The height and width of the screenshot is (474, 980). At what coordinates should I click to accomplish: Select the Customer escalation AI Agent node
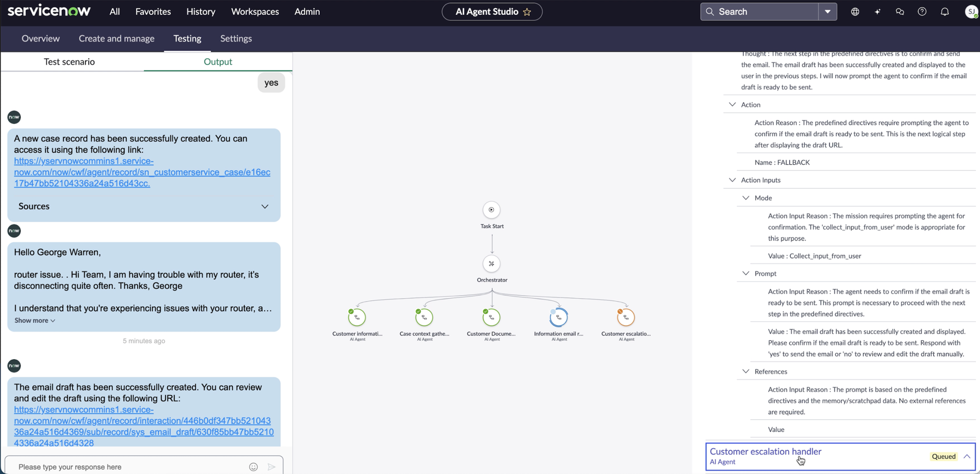coord(626,317)
